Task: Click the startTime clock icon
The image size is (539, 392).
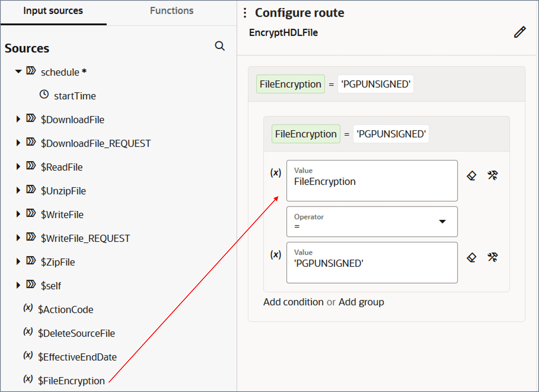Action: coord(44,94)
